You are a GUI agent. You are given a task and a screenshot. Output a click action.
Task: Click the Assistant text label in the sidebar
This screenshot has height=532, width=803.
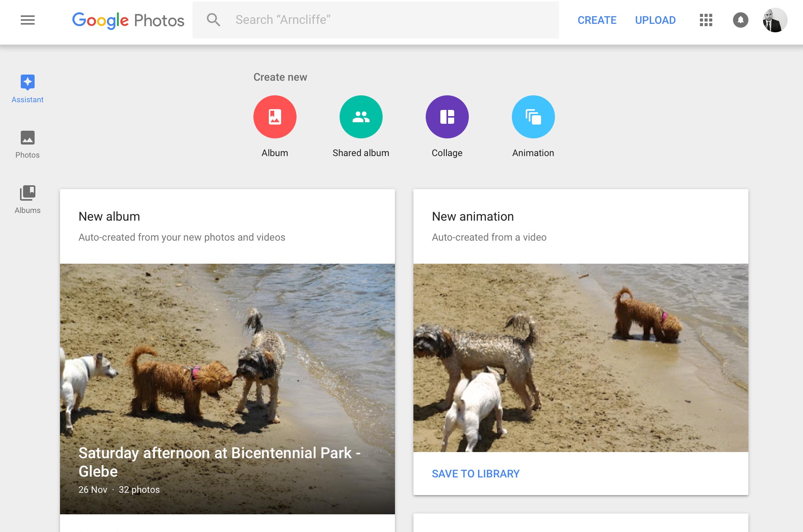click(x=28, y=100)
